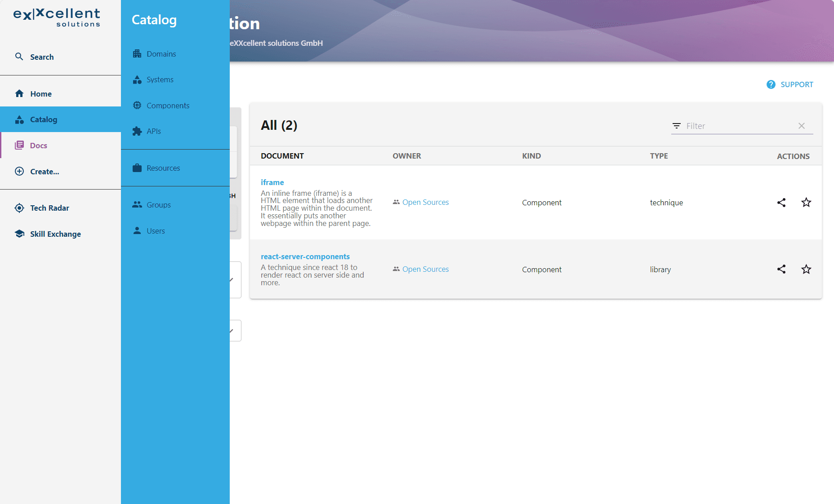
Task: Click the Search magnifier icon
Action: (x=19, y=57)
